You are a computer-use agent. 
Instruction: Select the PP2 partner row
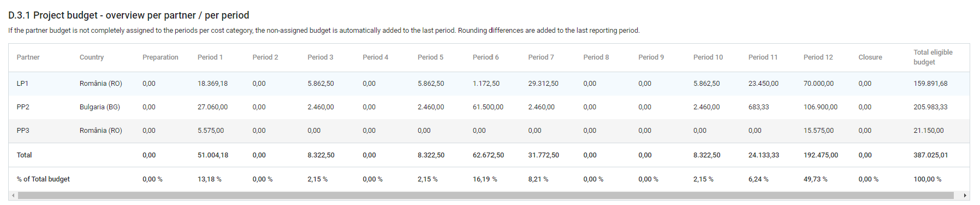coord(489,107)
